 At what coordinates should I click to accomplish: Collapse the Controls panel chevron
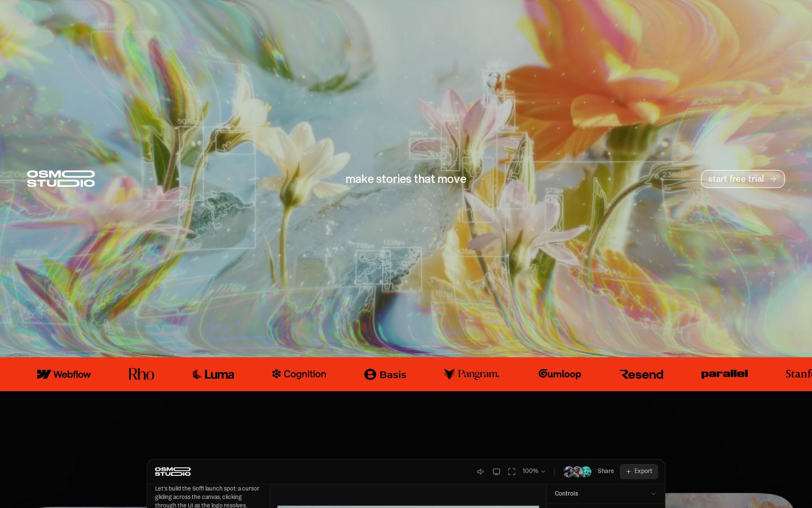pyautogui.click(x=654, y=494)
